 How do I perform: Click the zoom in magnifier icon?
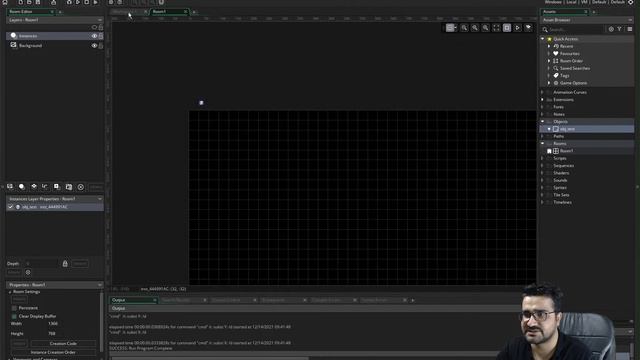[475, 28]
